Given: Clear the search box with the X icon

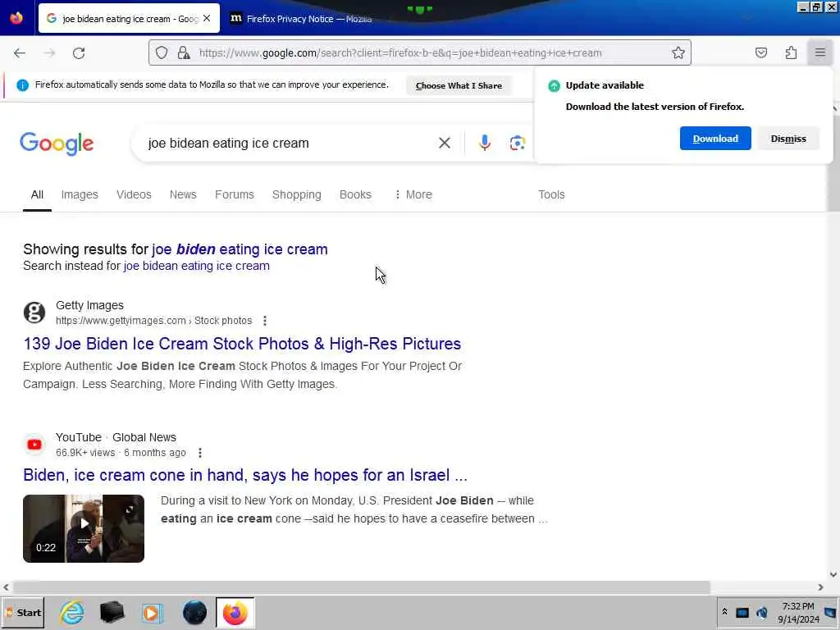Looking at the screenshot, I should (444, 143).
